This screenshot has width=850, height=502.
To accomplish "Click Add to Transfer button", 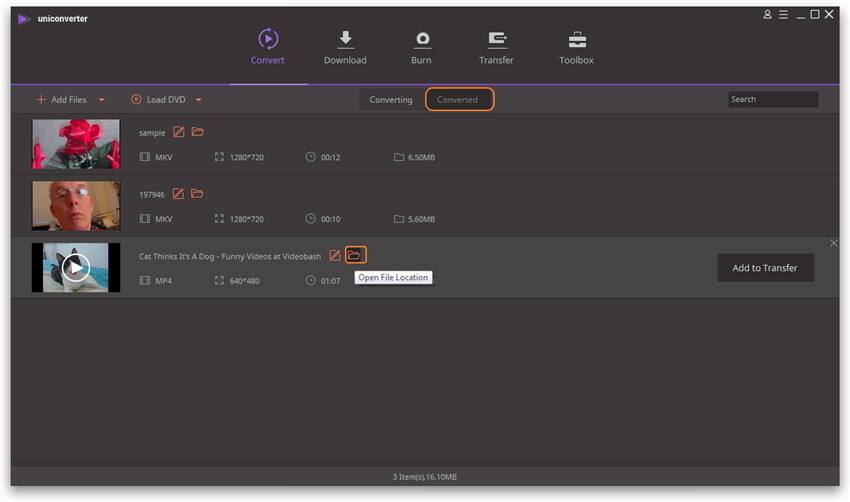I will point(765,268).
